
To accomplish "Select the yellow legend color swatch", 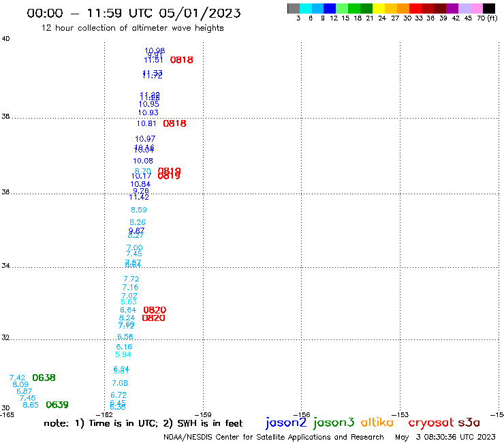I will [x=379, y=8].
